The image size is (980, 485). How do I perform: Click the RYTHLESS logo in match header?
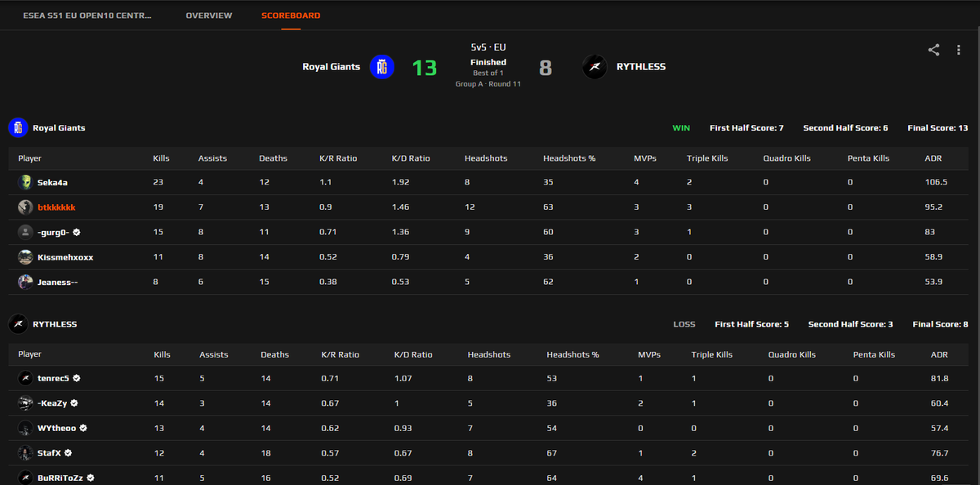coord(595,67)
